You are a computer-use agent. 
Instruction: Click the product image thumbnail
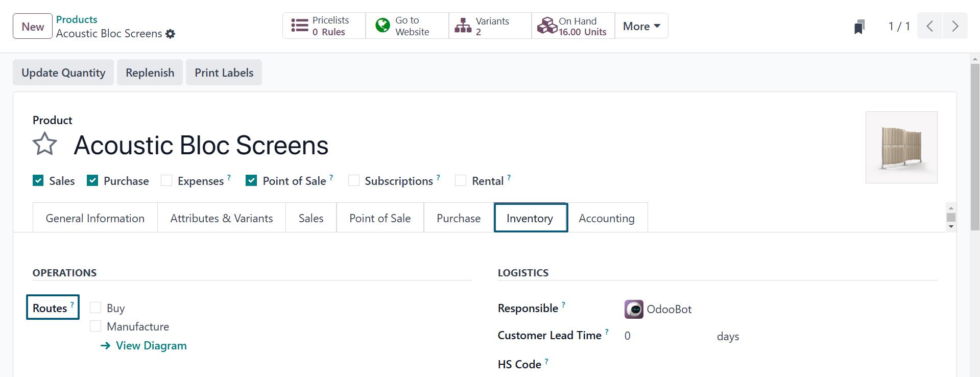(901, 147)
